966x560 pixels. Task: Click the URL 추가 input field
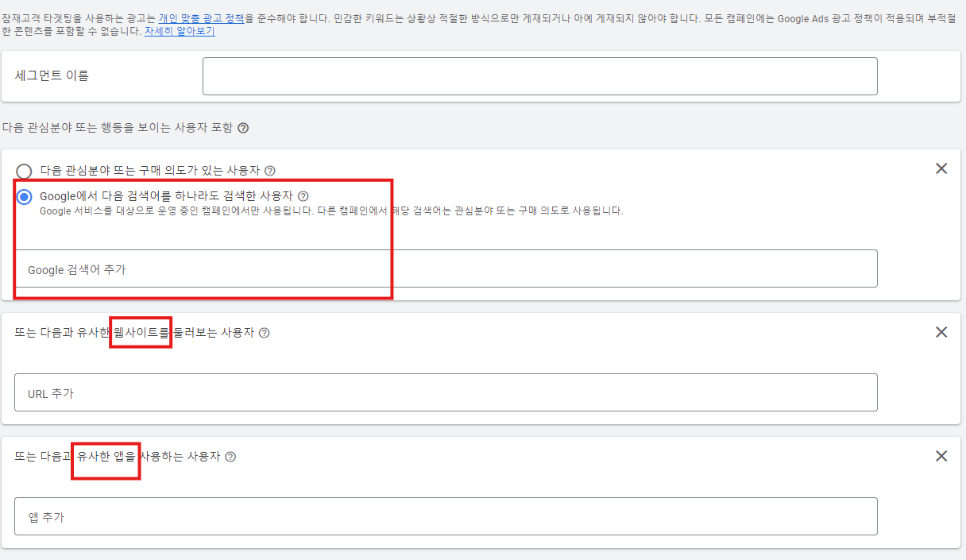pos(446,392)
